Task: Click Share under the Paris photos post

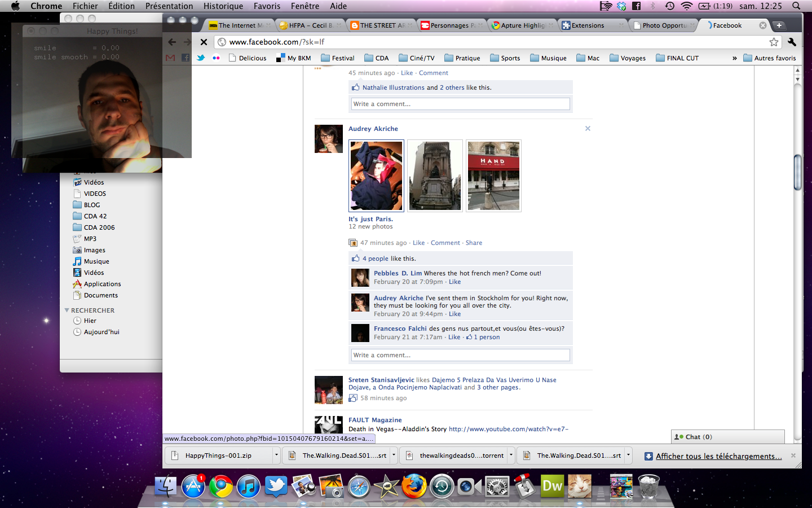Action: 474,243
